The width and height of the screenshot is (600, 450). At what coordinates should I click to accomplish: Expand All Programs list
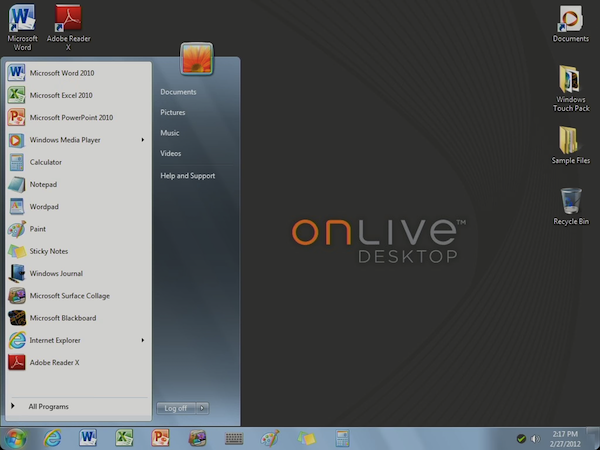point(48,406)
